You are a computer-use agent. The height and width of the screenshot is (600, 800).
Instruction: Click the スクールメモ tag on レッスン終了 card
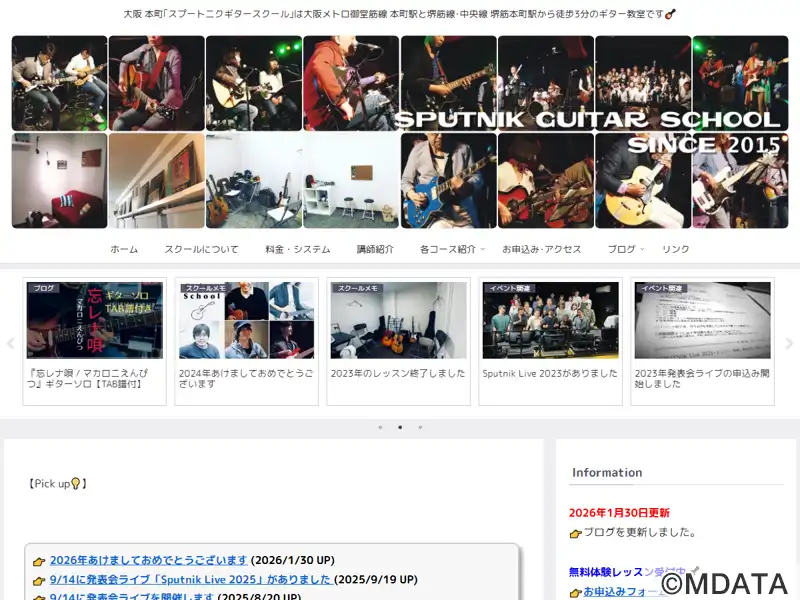358,288
